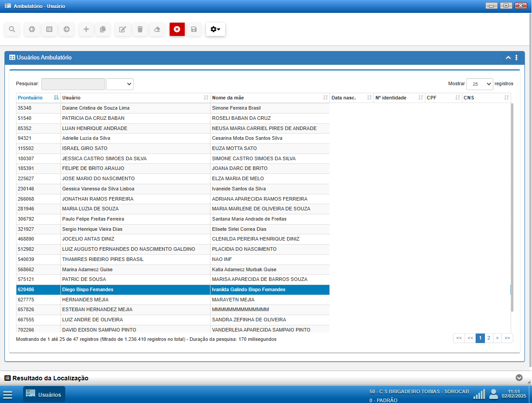This screenshot has height=403, width=532.
Task: Click the search magnifier toolbar icon
Action: tap(12, 29)
